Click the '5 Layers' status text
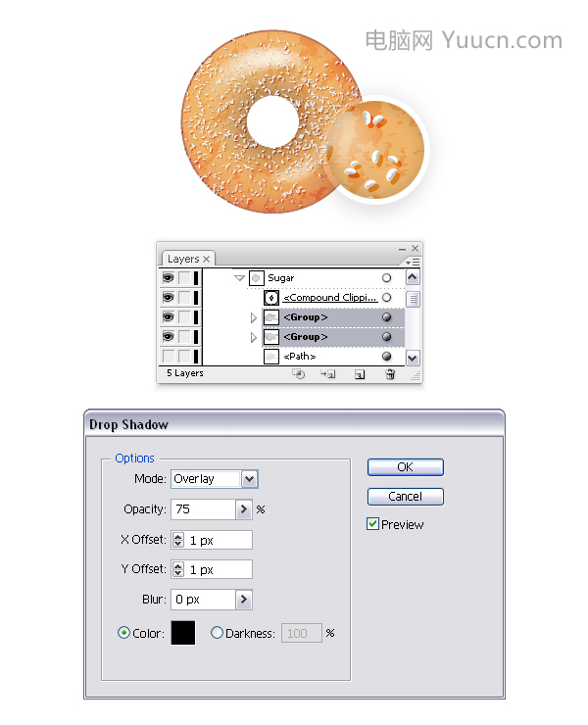Screen dimensions: 588x725 (185, 372)
